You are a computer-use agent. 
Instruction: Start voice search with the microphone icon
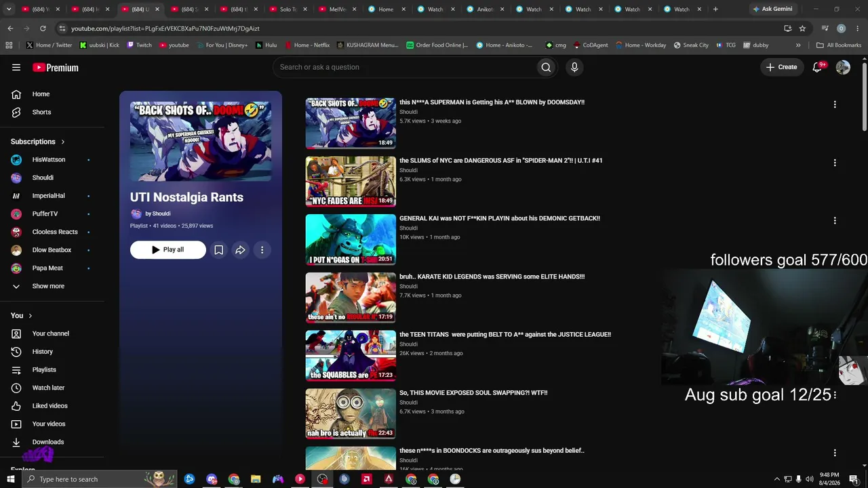574,67
